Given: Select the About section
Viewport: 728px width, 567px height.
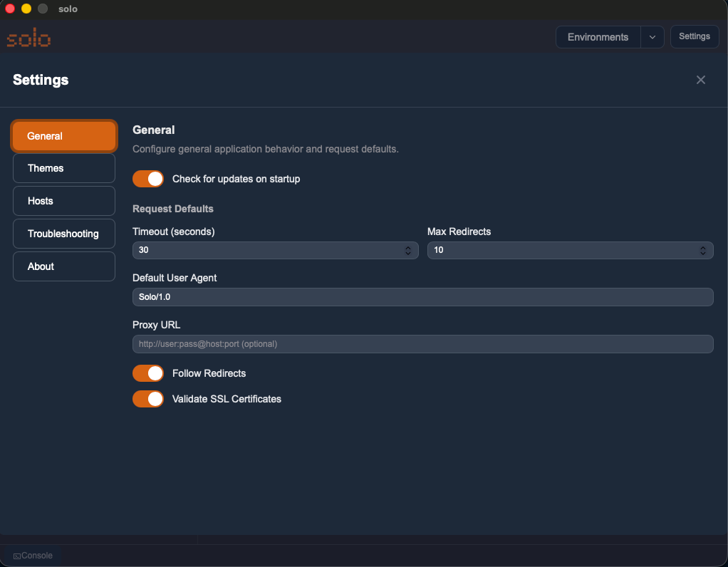Looking at the screenshot, I should pyautogui.click(x=63, y=266).
